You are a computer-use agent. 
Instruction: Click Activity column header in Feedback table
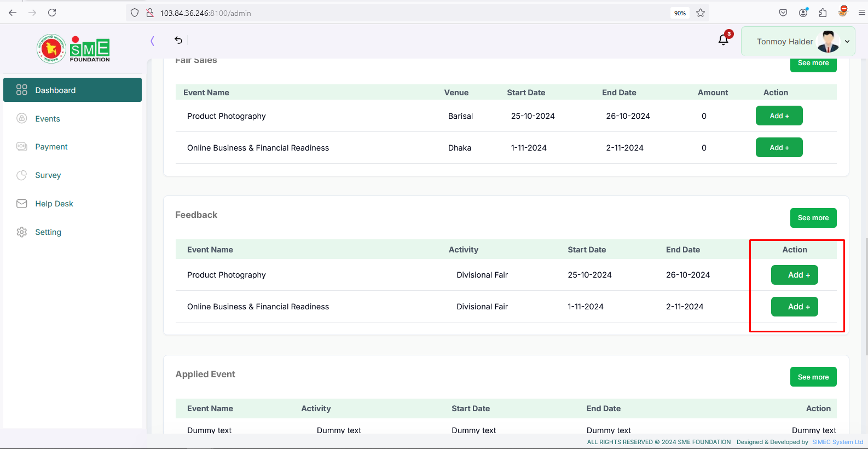[x=464, y=250]
